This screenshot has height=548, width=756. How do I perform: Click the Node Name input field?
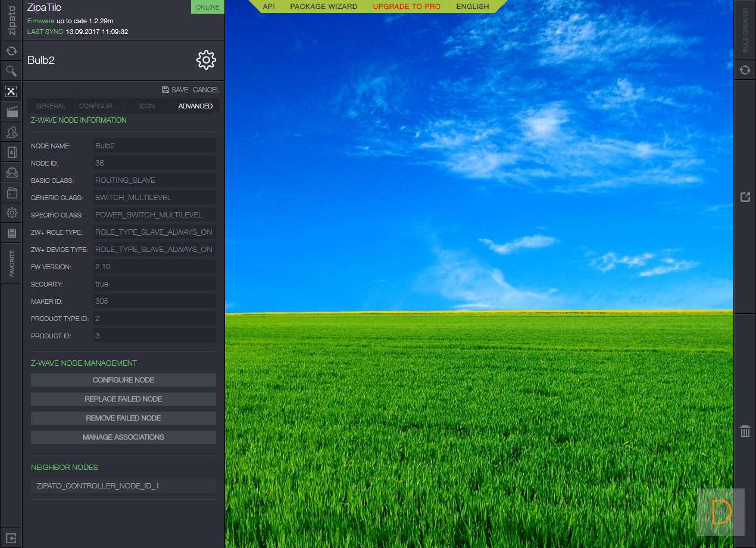point(154,146)
